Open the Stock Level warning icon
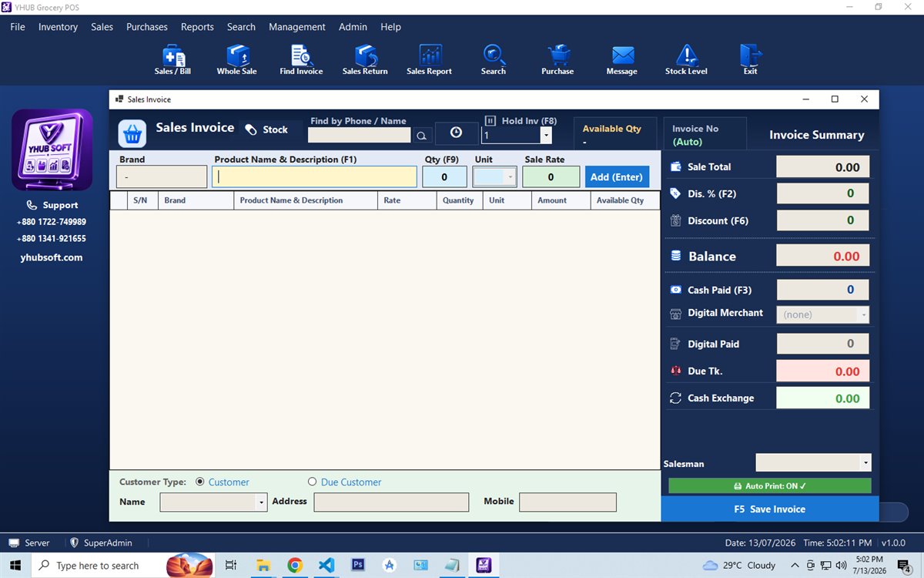Viewport: 924px width, 578px height. point(686,60)
